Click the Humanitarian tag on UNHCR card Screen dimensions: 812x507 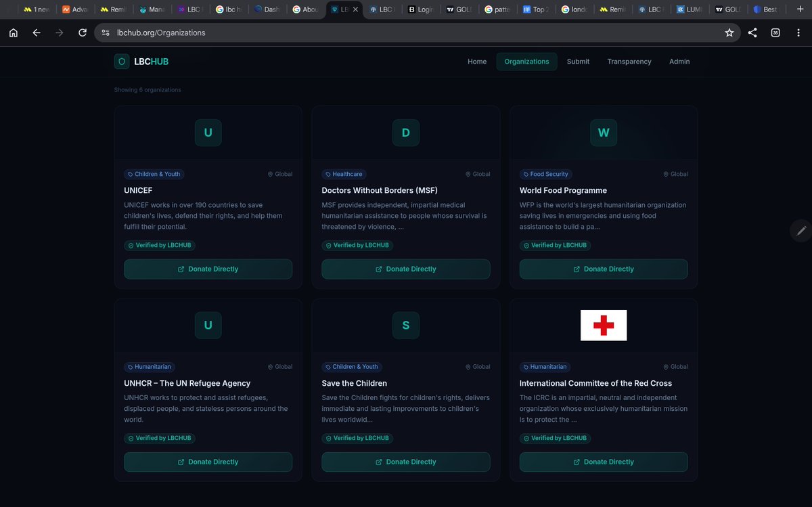point(150,367)
